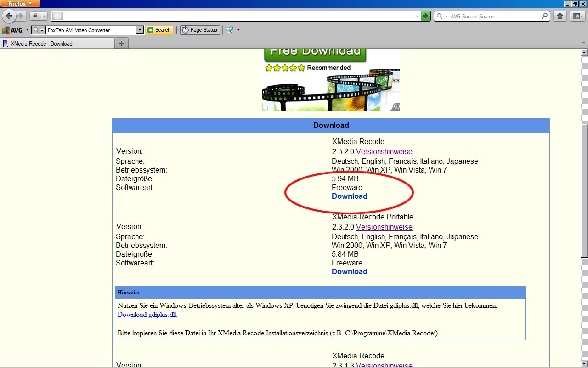Open the Download gdiplus.dll link
The image size is (588, 368).
(147, 315)
